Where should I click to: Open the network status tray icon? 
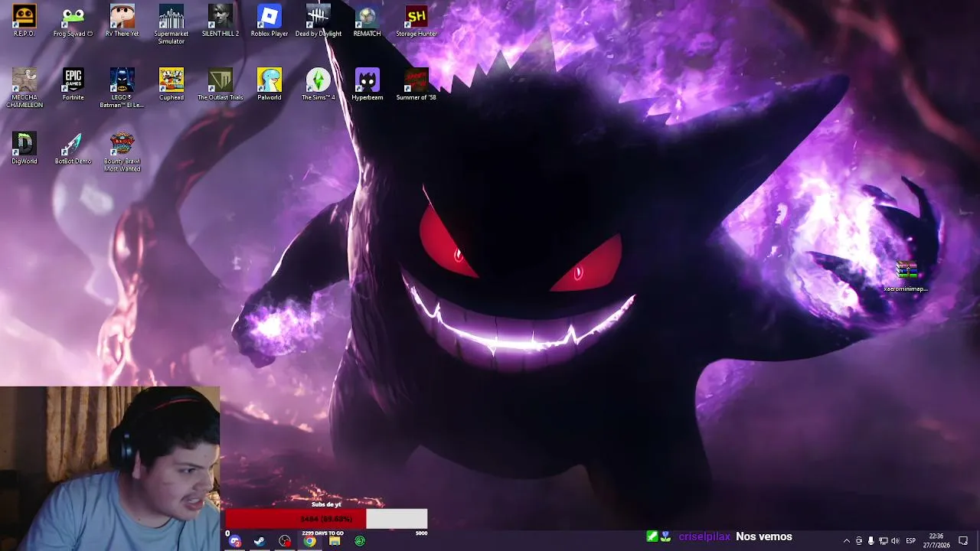(883, 541)
